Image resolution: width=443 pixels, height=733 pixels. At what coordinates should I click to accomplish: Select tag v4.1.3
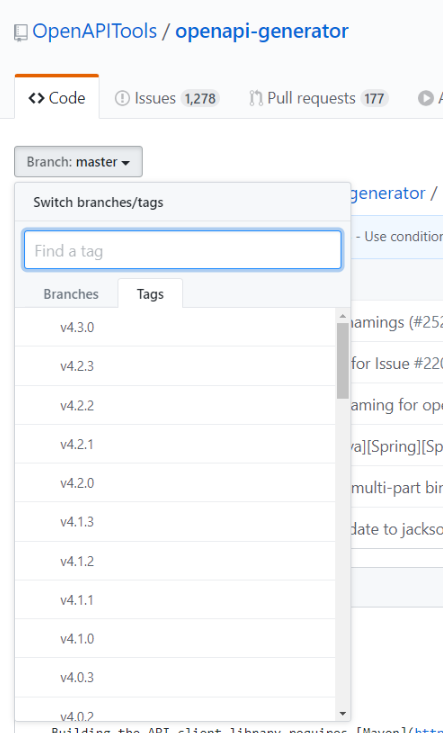[x=175, y=522]
